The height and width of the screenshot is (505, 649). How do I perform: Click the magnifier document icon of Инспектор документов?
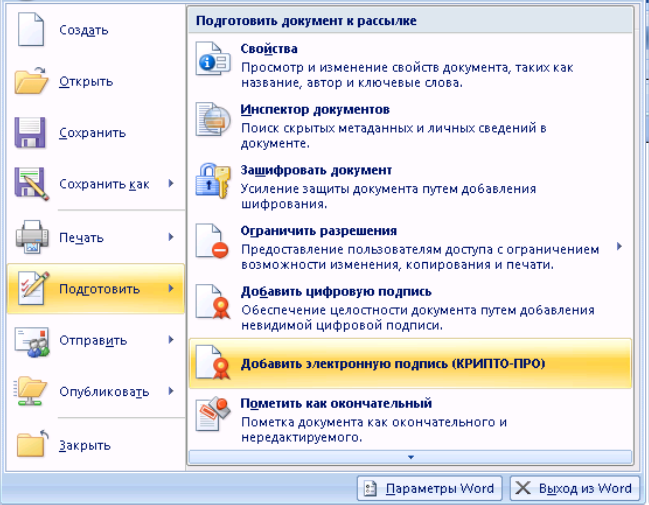(213, 119)
